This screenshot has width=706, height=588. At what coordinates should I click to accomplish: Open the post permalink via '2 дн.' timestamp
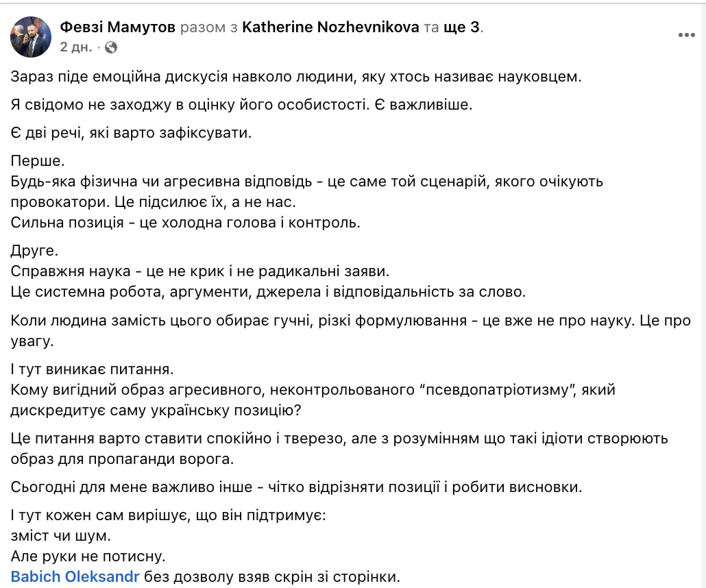[75, 48]
